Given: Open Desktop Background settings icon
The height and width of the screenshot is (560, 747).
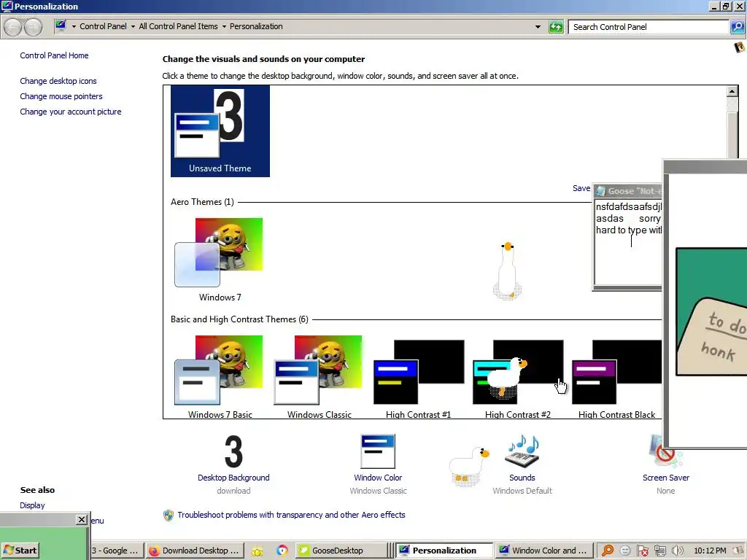Looking at the screenshot, I should click(x=233, y=451).
